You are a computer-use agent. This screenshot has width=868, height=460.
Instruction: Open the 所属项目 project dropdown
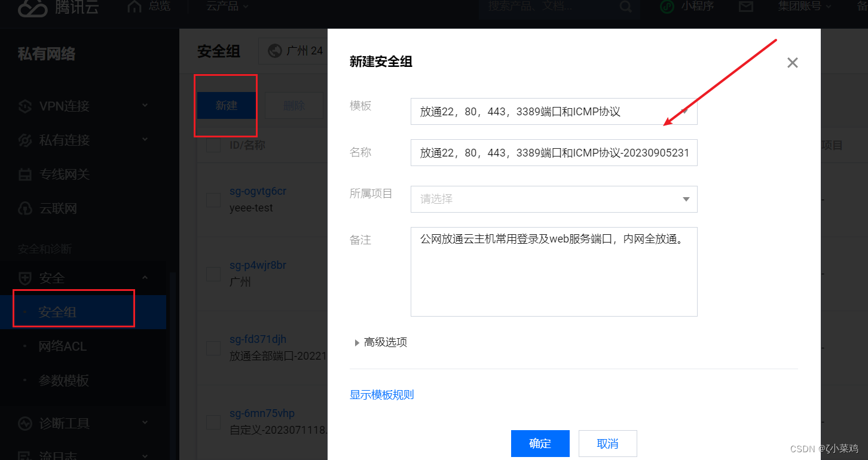[554, 199]
